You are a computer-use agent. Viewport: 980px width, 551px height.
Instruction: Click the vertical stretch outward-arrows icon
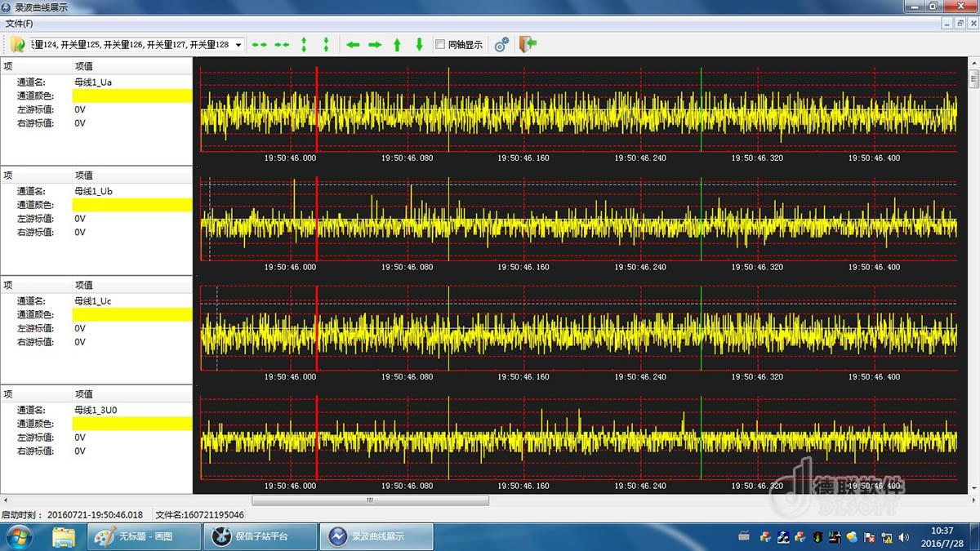point(304,45)
